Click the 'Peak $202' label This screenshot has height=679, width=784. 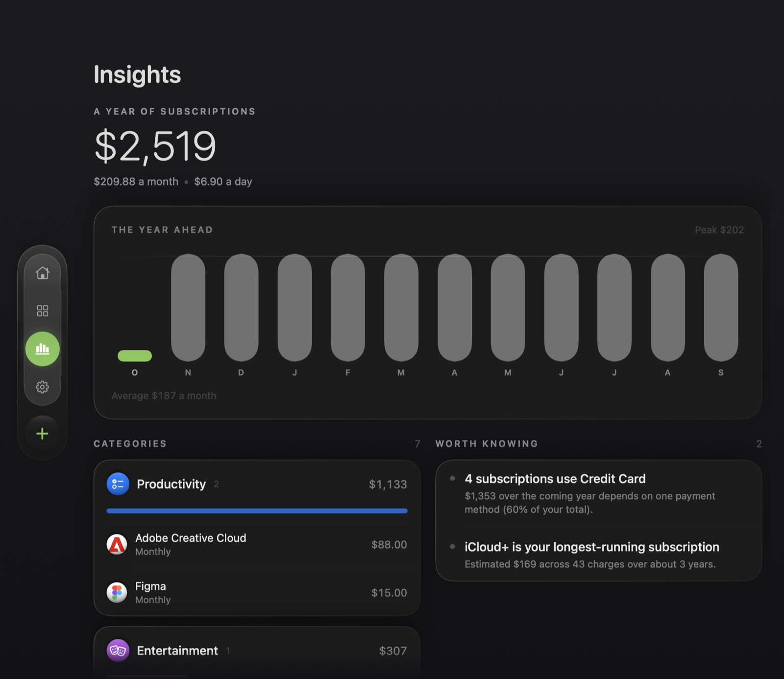[x=719, y=230]
